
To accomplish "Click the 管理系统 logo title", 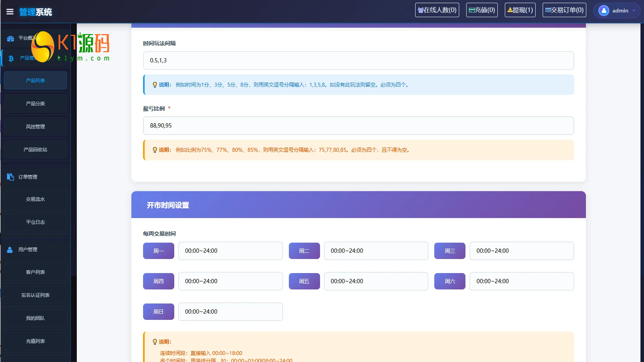I will 35,12.
